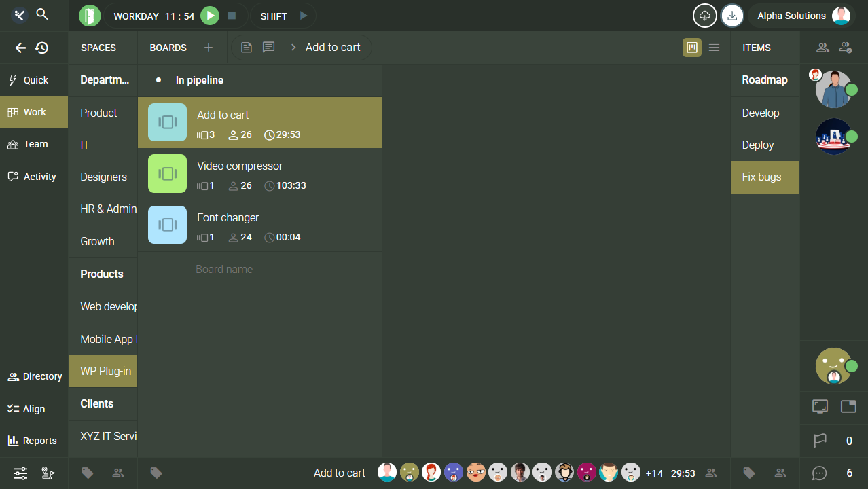Start the Workday timer play button
This screenshot has height=489, width=868.
pyautogui.click(x=210, y=16)
